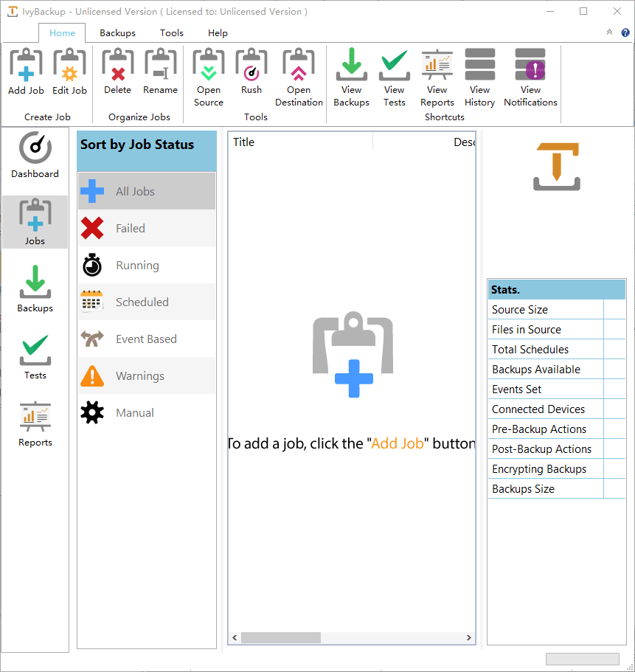Filter jobs with Warnings
635x672 pixels.
pyautogui.click(x=147, y=375)
